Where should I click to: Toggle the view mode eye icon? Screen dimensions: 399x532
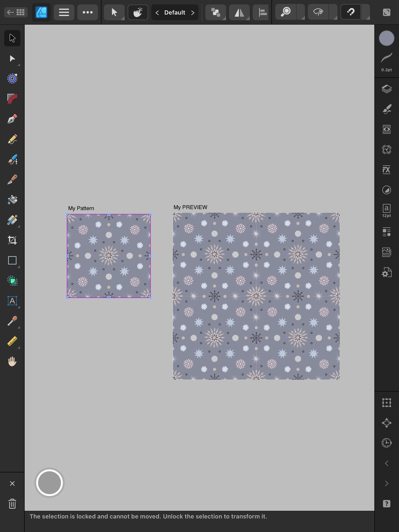tap(318, 12)
